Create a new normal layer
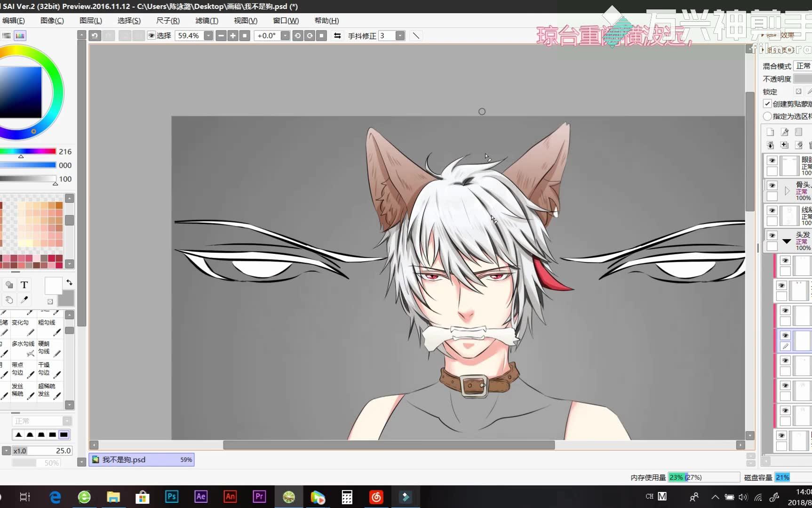 pos(770,132)
